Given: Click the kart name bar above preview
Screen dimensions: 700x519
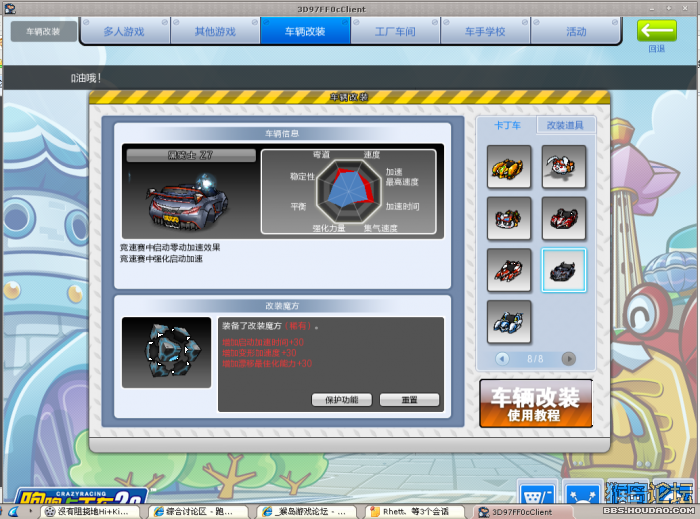Looking at the screenshot, I should click(191, 155).
